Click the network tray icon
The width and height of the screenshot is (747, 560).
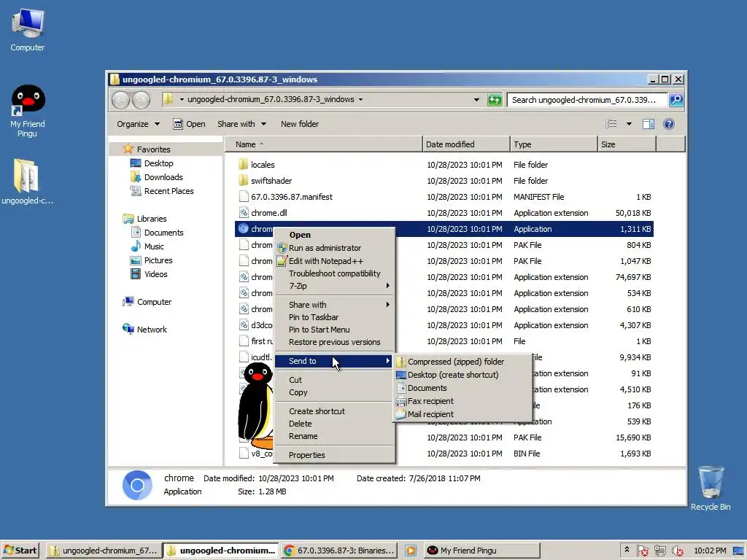(659, 551)
